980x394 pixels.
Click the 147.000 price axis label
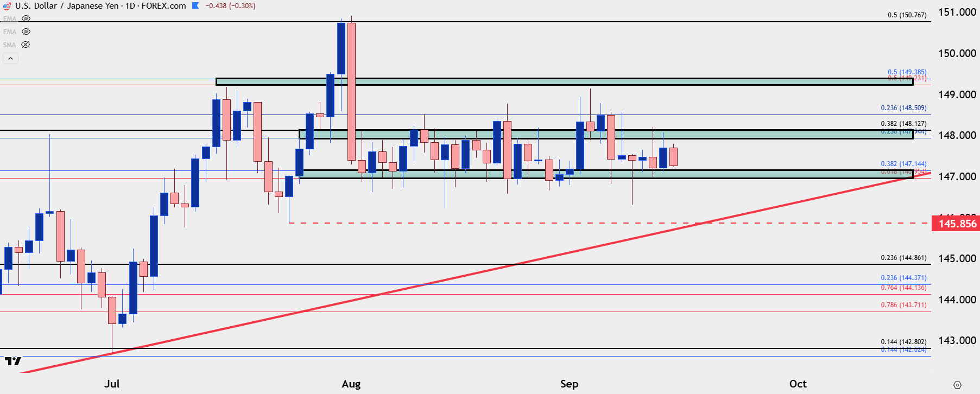click(x=957, y=176)
